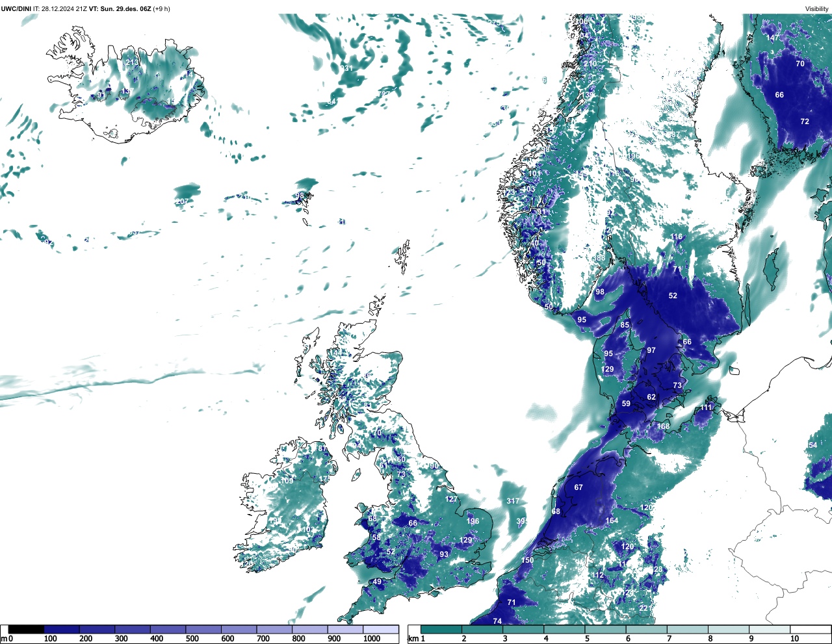
Task: Click visibility value "49" over southwest England
Action: [x=377, y=582]
